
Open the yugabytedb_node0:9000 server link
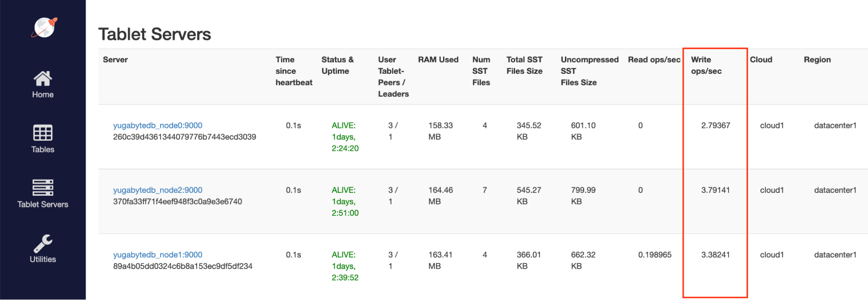click(158, 125)
